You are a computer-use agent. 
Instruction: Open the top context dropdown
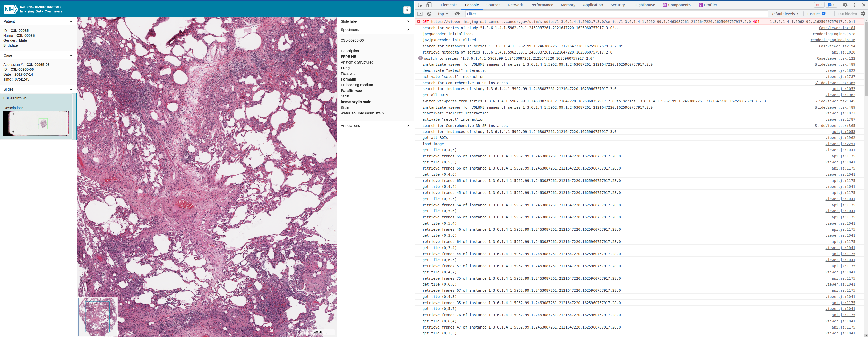[443, 14]
